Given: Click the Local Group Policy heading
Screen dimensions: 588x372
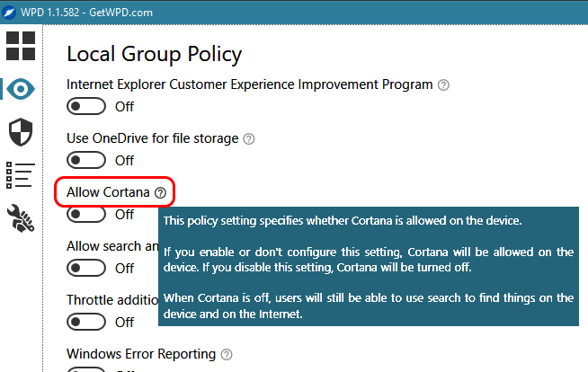Looking at the screenshot, I should [x=154, y=55].
